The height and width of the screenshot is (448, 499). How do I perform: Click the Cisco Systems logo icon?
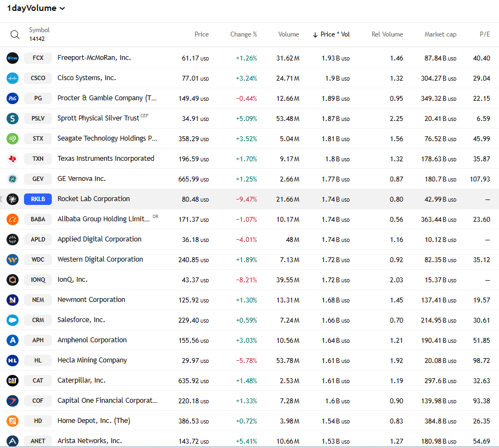click(x=13, y=78)
